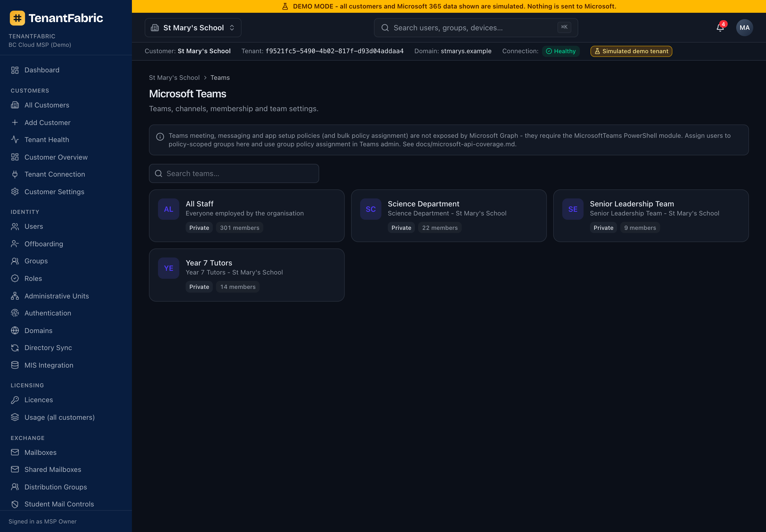Click the Domains globe icon

click(x=15, y=330)
